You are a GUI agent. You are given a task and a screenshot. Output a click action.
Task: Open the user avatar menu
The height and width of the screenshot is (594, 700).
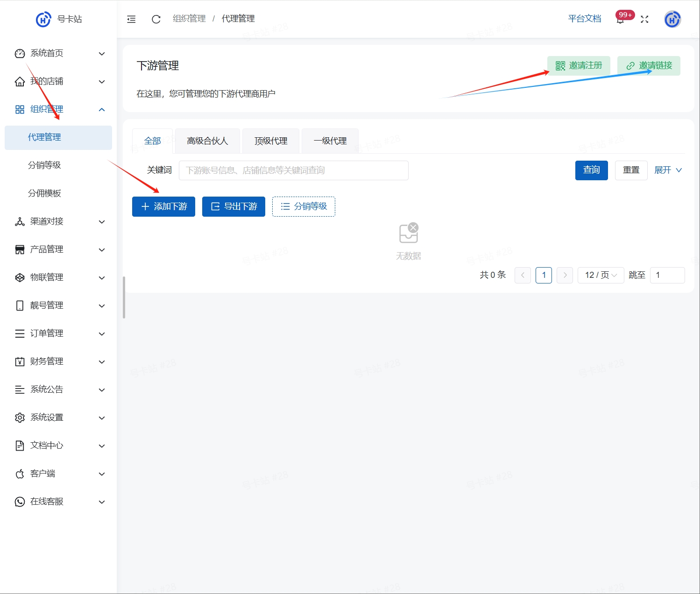672,19
